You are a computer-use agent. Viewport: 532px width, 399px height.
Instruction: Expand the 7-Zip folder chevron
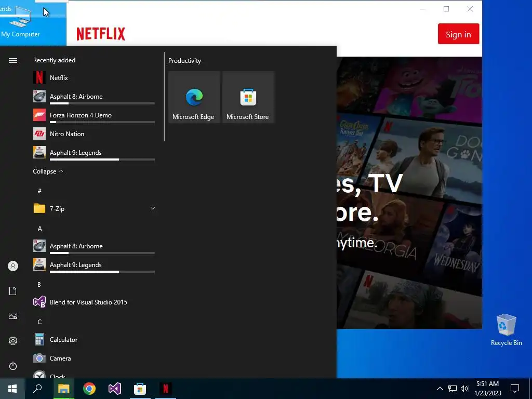153,209
